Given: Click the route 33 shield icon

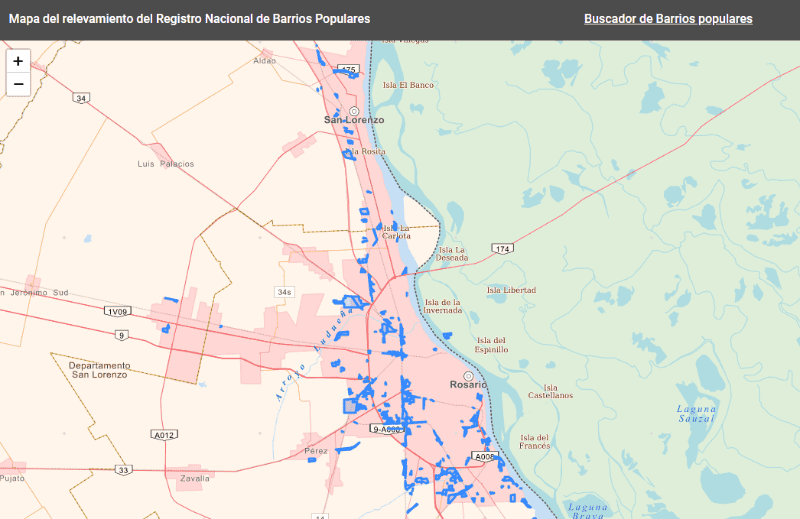Looking at the screenshot, I should (x=123, y=469).
